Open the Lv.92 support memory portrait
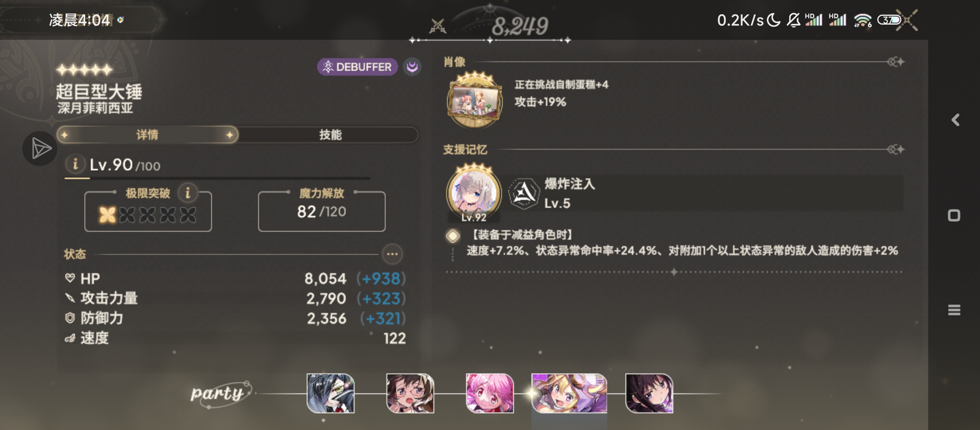 [x=474, y=193]
